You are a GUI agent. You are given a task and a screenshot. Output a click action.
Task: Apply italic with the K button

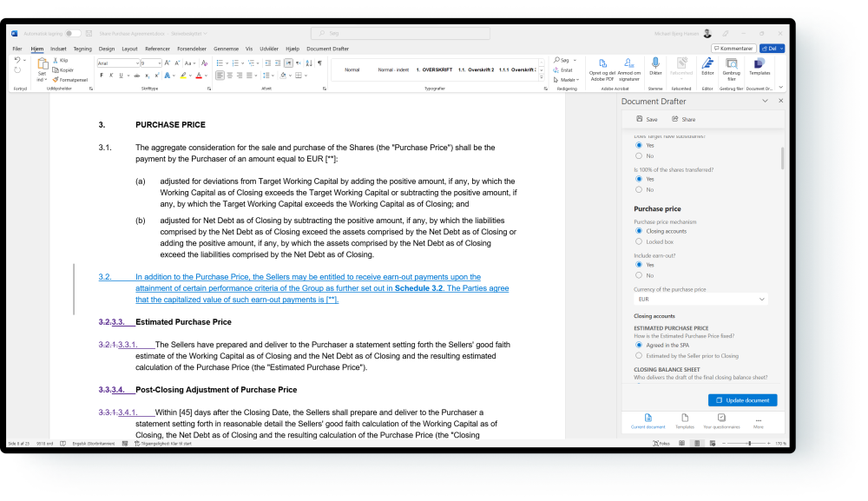pos(111,76)
